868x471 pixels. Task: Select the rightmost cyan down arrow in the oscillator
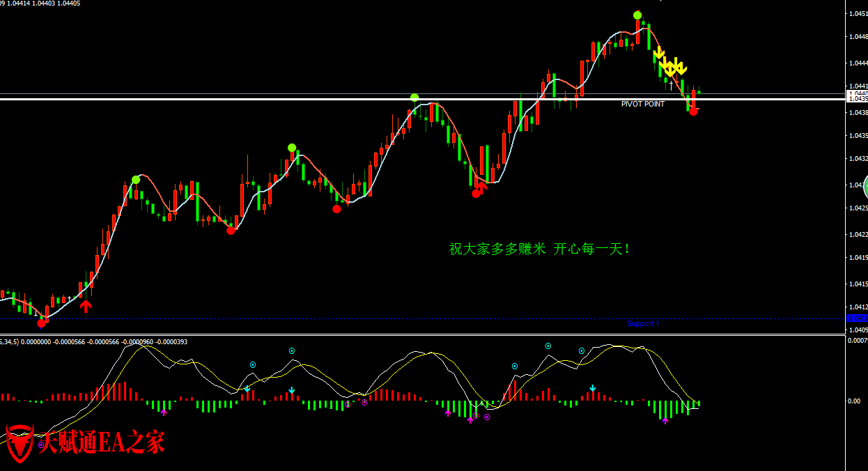593,388
